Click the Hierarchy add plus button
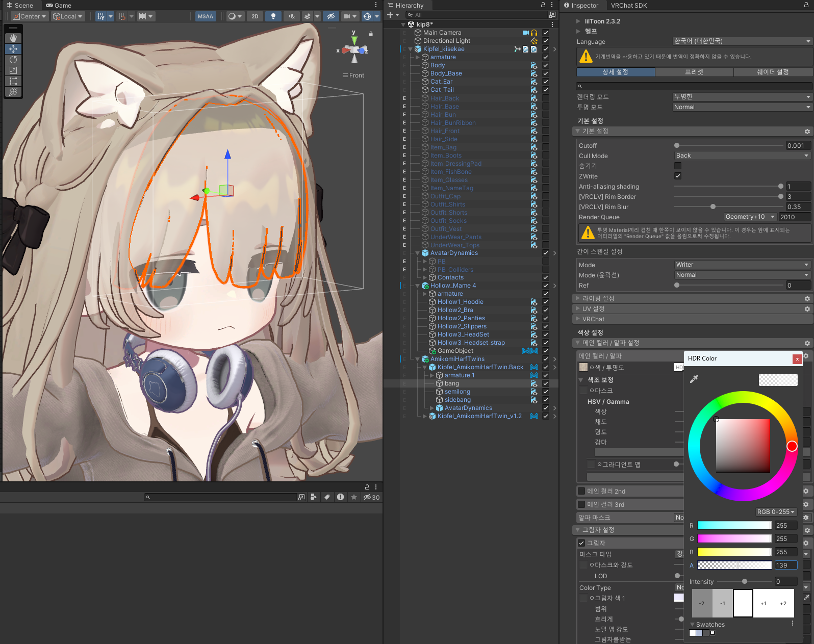Screen dimensions: 814x644 [390, 15]
